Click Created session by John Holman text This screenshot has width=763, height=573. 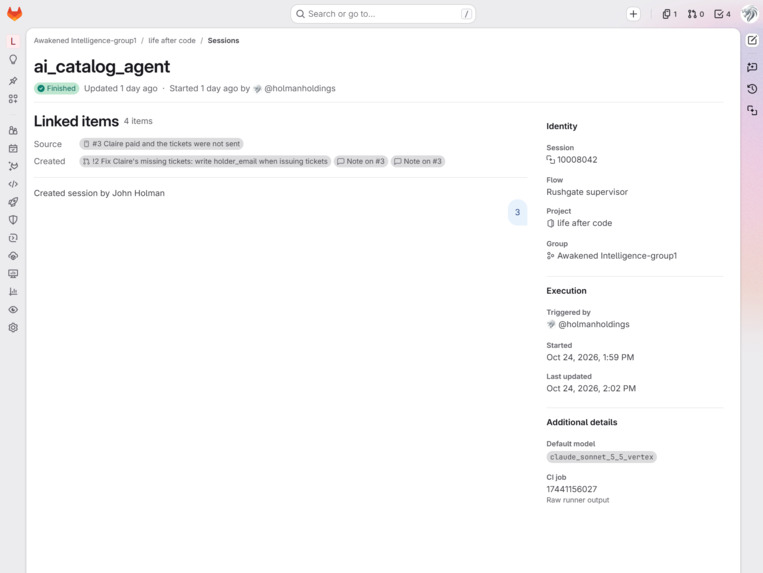(x=99, y=193)
